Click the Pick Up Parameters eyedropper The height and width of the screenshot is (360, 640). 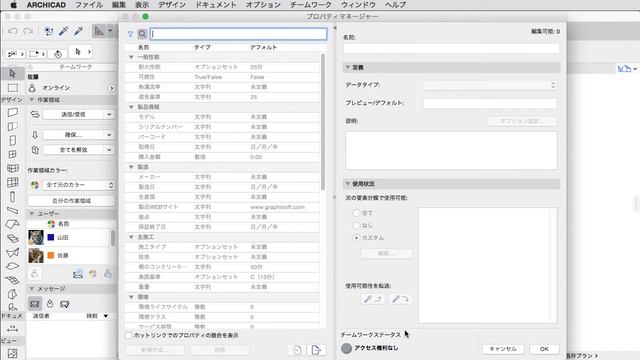point(64,31)
